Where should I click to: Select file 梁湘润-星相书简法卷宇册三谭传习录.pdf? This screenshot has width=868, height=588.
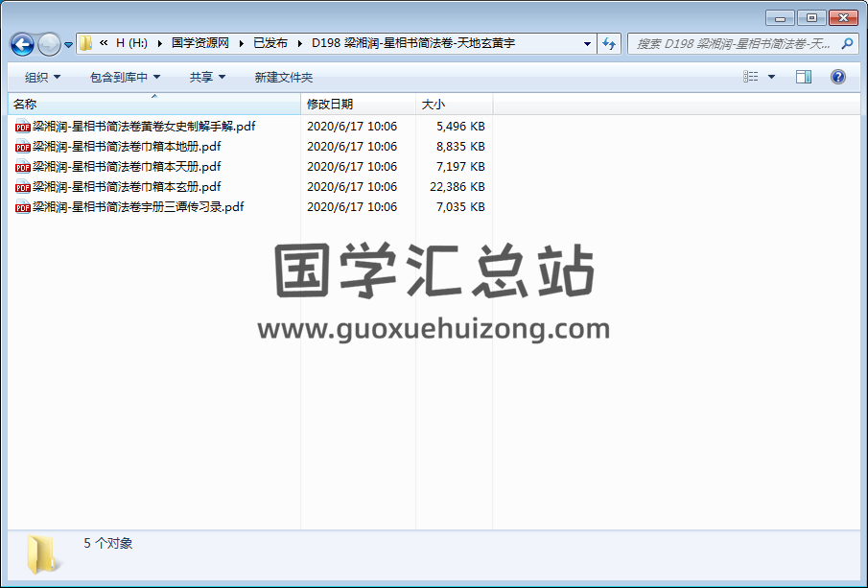tap(138, 207)
